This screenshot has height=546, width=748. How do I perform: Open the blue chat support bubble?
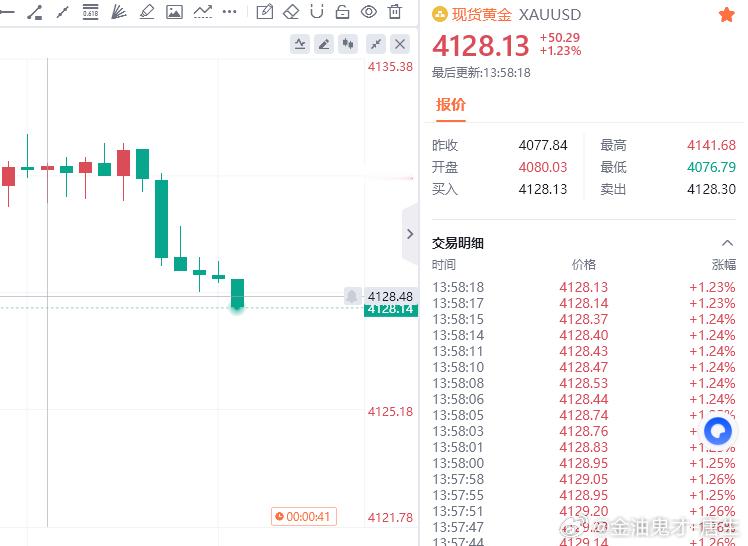[x=718, y=431]
